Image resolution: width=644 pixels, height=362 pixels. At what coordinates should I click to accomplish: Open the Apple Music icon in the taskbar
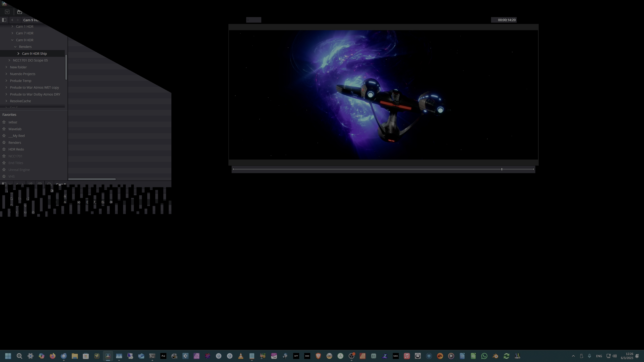click(407, 356)
